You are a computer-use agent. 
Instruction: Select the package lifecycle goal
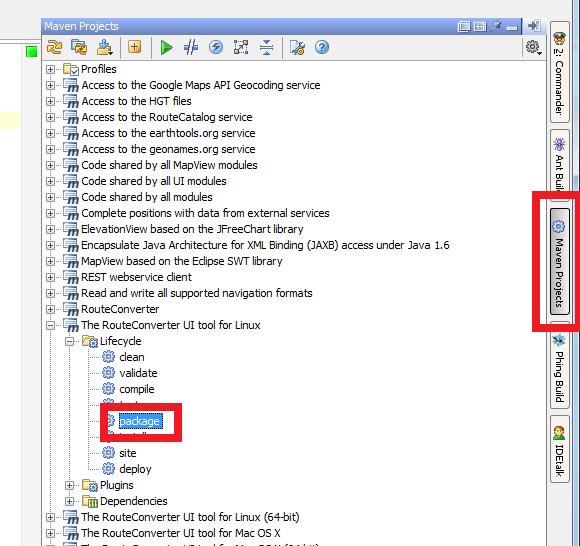tap(140, 421)
